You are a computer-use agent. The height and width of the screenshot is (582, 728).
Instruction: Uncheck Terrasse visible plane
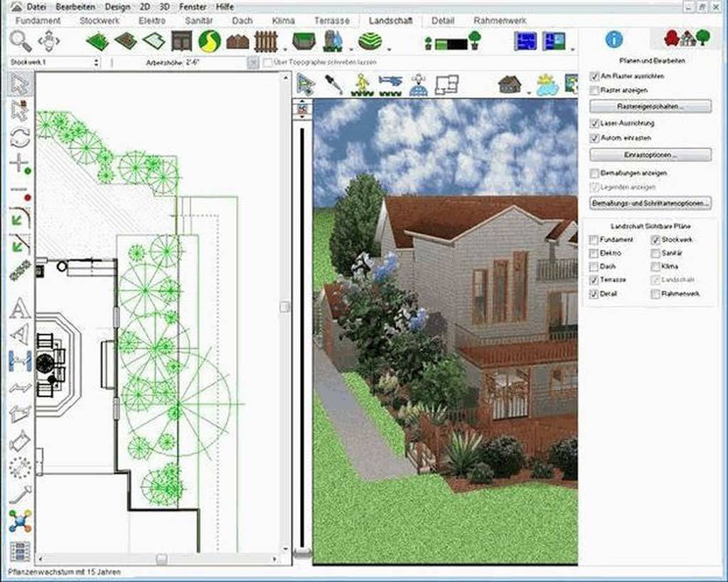[x=593, y=281]
